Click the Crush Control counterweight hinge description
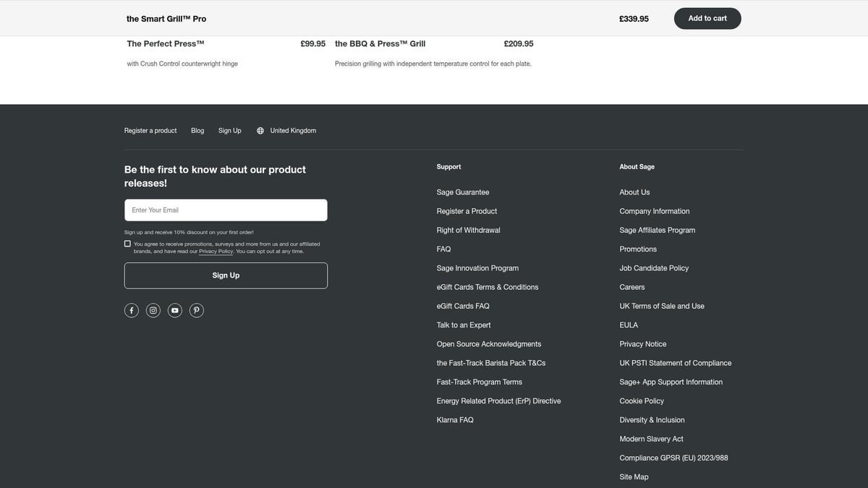This screenshot has width=868, height=488. (182, 64)
